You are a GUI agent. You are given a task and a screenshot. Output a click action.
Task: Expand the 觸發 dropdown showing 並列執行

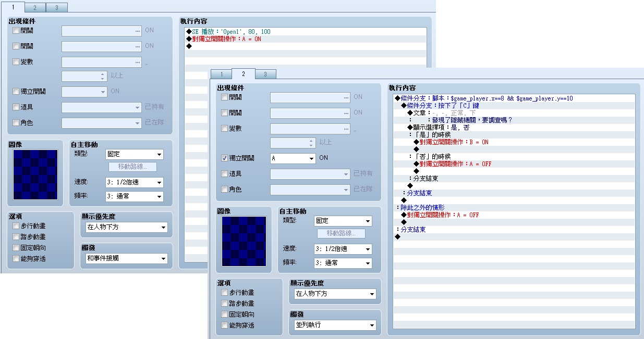(x=335, y=325)
